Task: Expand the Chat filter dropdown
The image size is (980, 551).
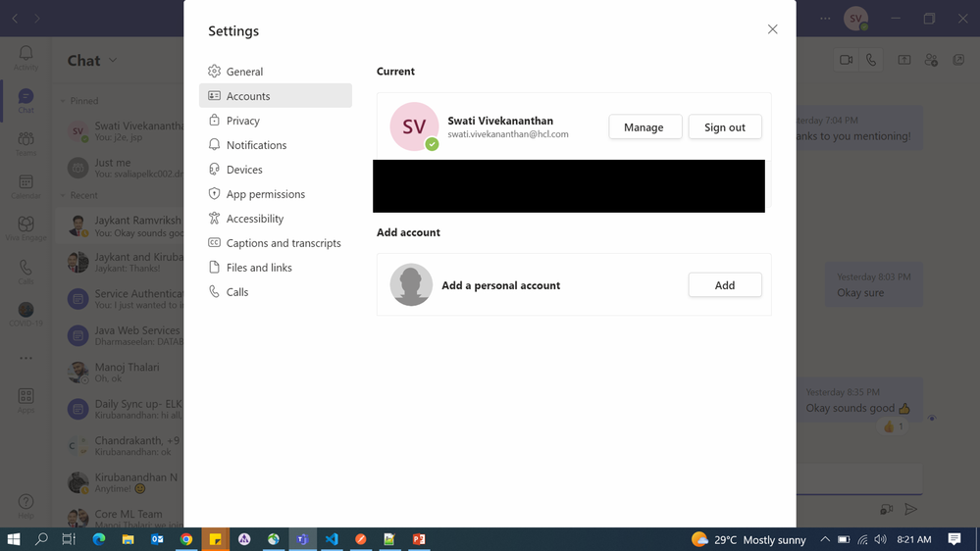Action: tap(113, 61)
